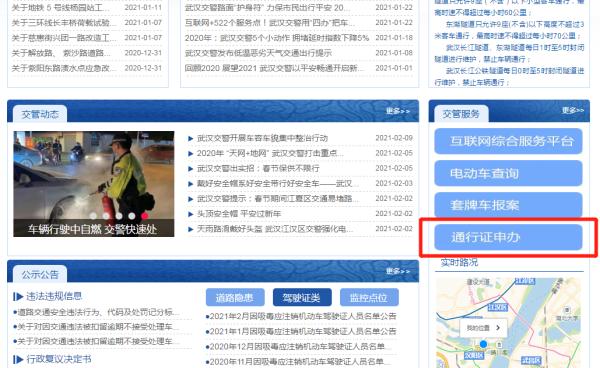
Task: Select the 监控点位 tab
Action: coord(369,298)
